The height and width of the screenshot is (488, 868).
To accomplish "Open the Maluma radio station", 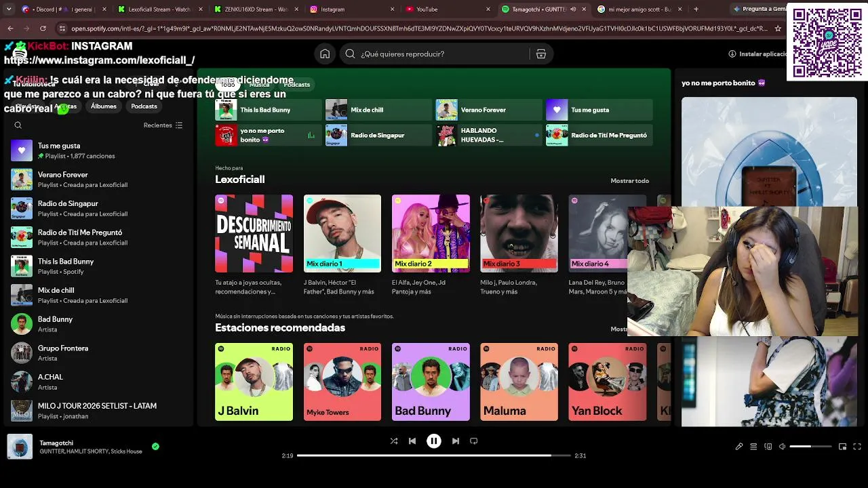I will (519, 382).
